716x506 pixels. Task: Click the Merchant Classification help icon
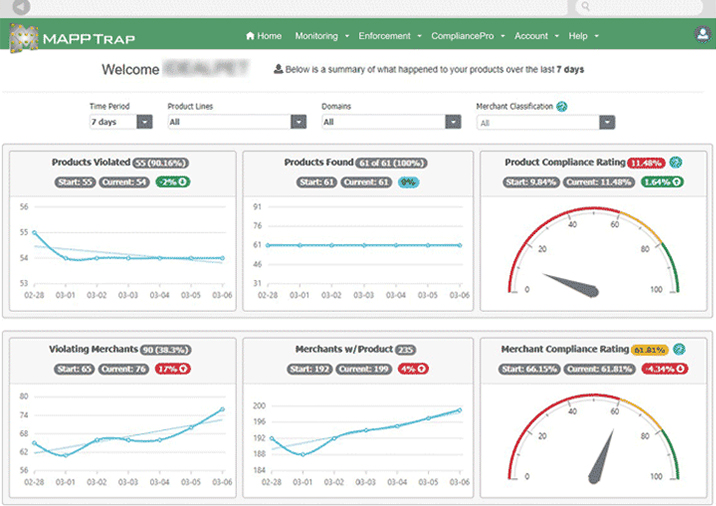click(x=562, y=106)
